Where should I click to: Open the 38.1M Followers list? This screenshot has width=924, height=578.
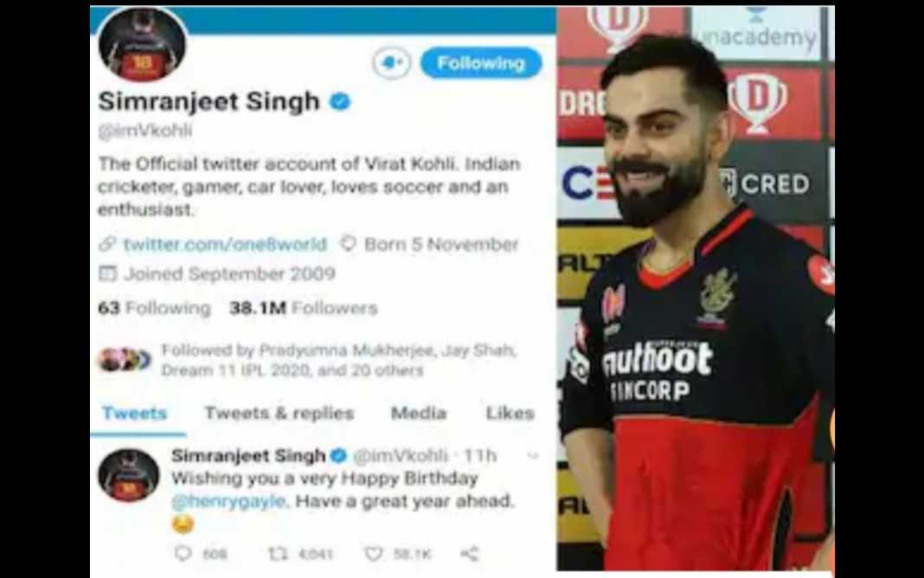tap(304, 308)
